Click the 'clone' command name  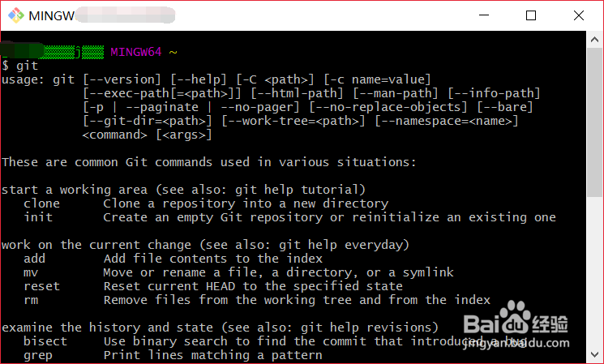tap(41, 203)
